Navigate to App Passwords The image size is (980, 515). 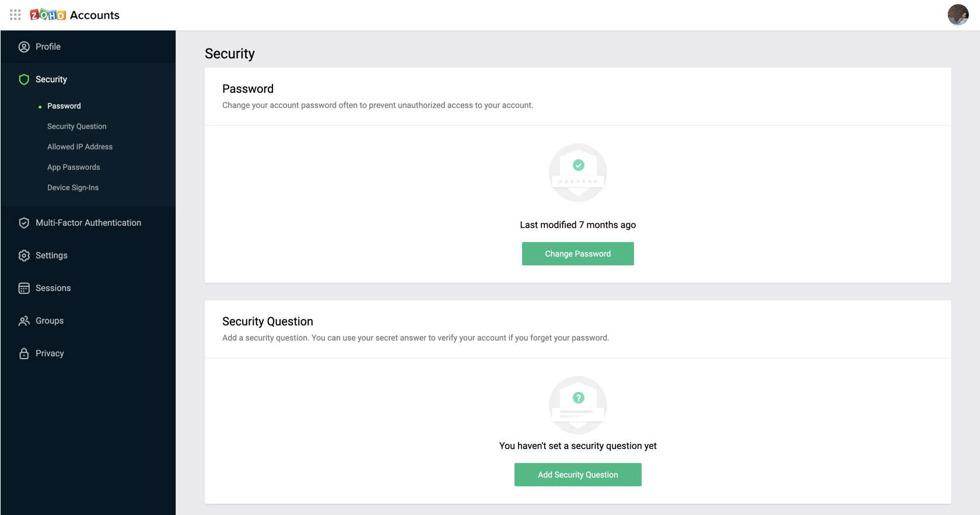73,167
